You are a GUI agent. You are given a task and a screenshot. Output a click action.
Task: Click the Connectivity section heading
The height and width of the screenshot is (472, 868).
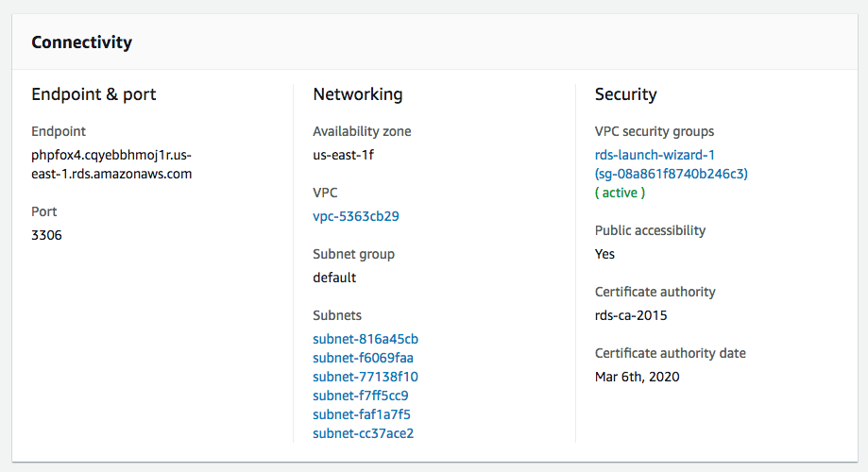click(81, 42)
